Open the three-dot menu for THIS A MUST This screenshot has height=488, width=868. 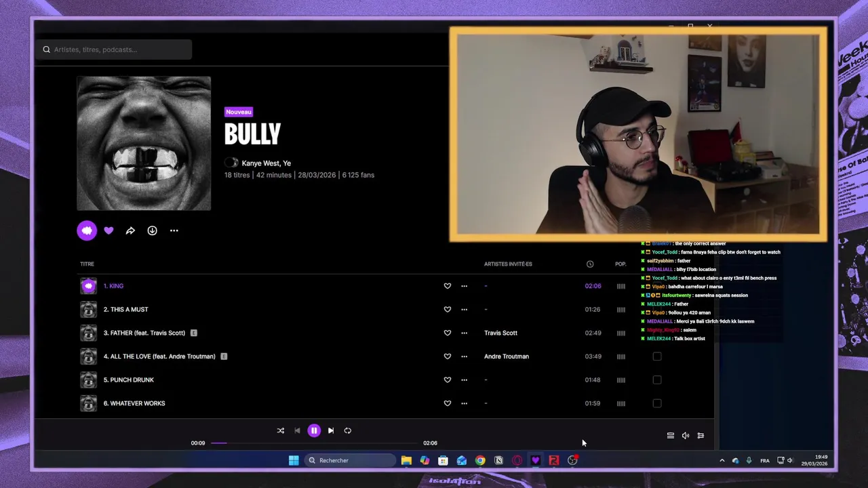(x=465, y=309)
